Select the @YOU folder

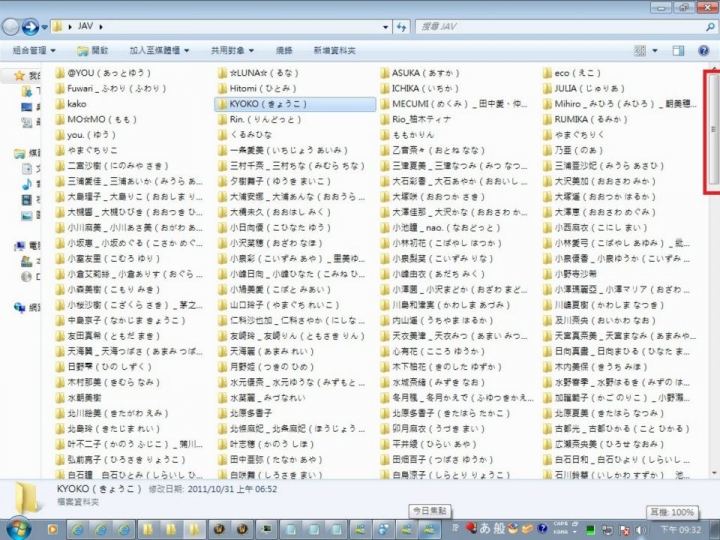103,73
